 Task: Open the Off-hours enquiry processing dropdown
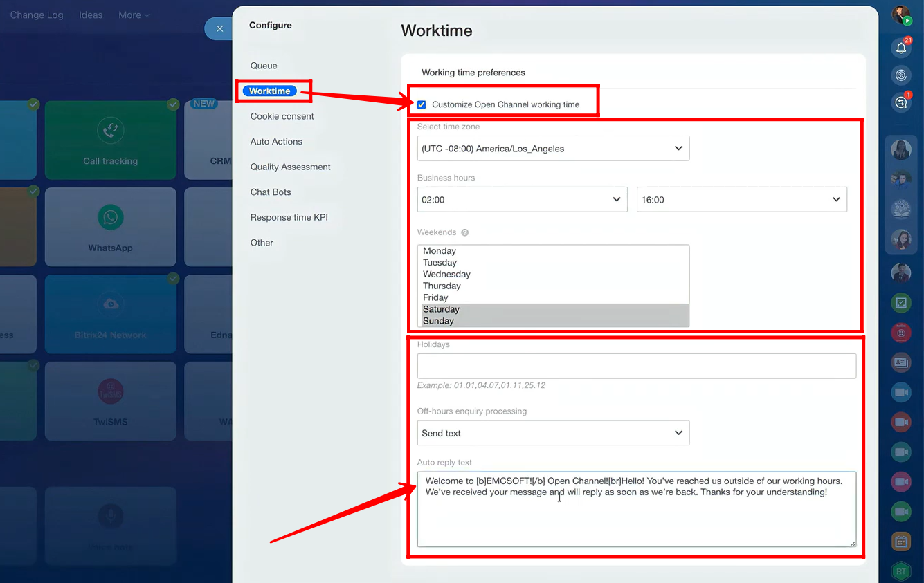(x=553, y=433)
